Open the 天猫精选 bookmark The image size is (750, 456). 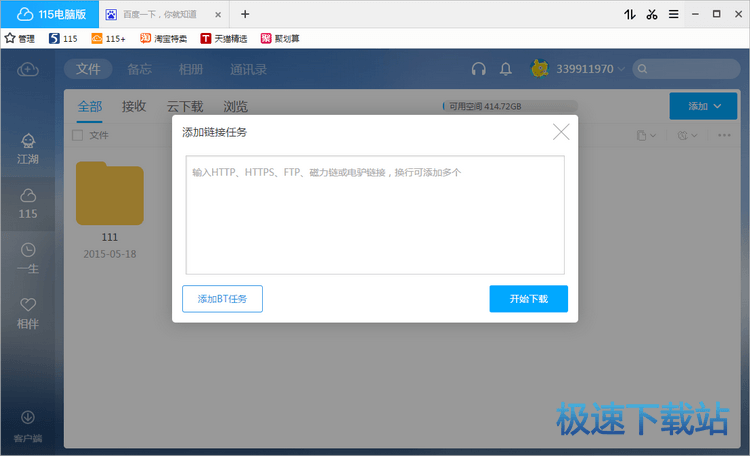point(224,38)
